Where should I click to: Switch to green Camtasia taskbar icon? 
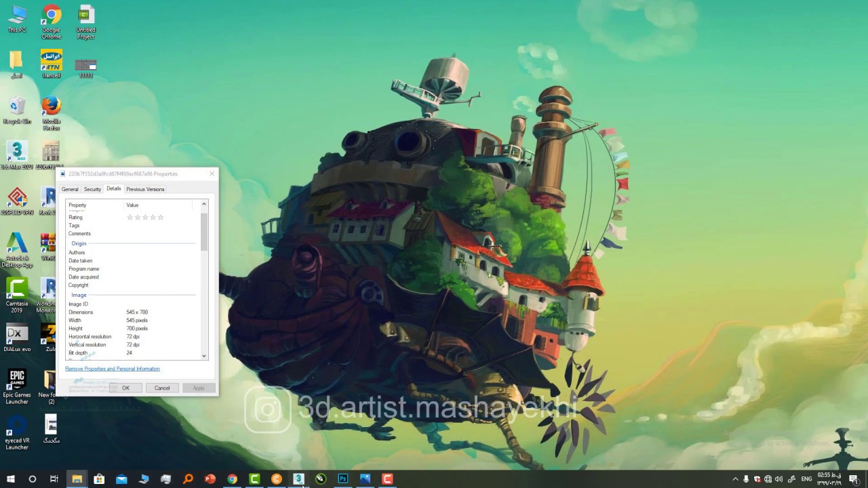254,479
